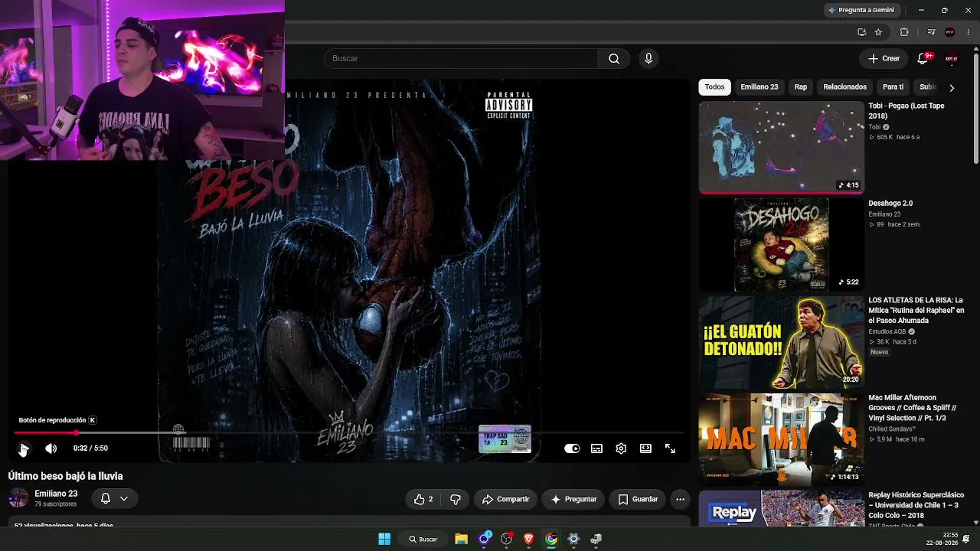Click the Pregunta a Gemini button
Image resolution: width=980 pixels, height=551 pixels.
pos(861,10)
